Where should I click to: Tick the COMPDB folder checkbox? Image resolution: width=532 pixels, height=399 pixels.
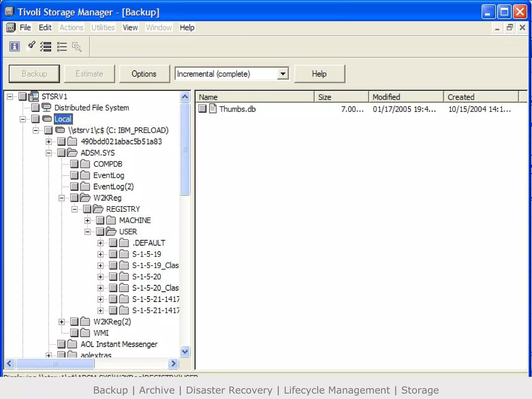coord(74,164)
